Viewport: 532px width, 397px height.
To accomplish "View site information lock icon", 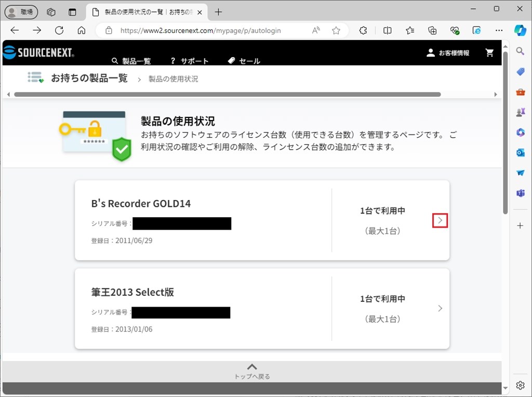I will coord(109,31).
